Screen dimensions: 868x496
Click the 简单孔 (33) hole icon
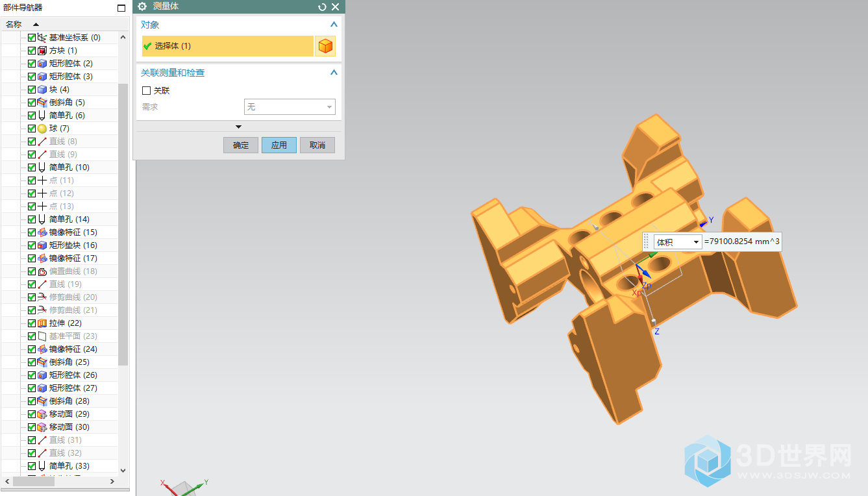42,466
